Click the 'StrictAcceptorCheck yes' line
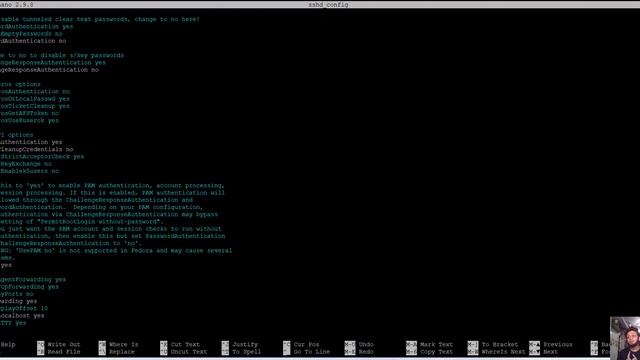The height and width of the screenshot is (360, 640). point(42,157)
